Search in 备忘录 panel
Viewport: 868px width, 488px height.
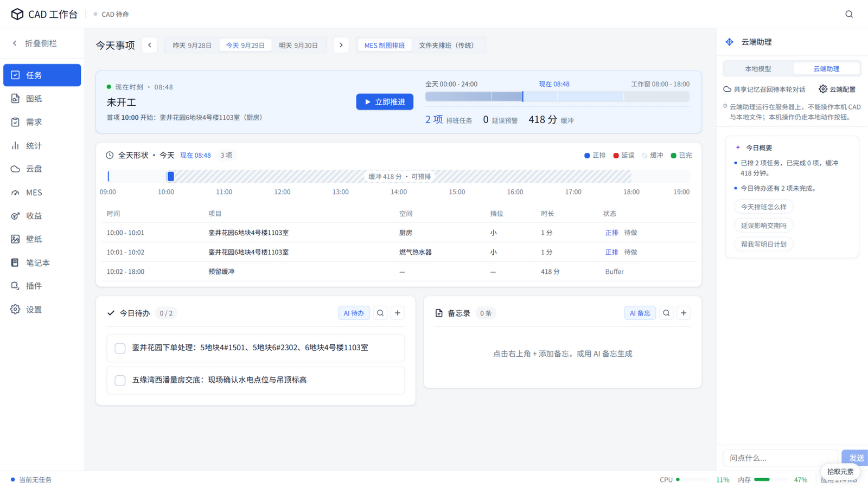click(666, 313)
